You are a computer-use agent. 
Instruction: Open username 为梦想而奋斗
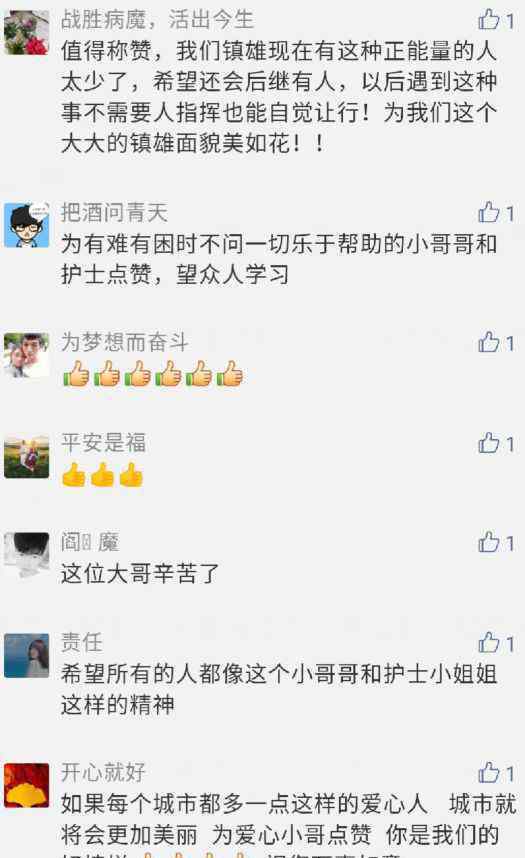pyautogui.click(x=124, y=342)
